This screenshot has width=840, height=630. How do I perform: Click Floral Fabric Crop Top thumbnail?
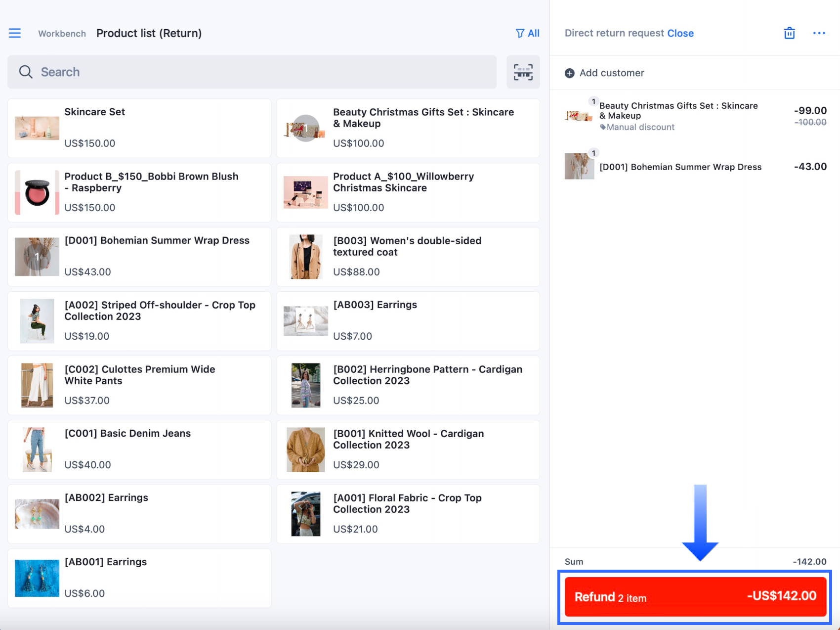pos(306,514)
